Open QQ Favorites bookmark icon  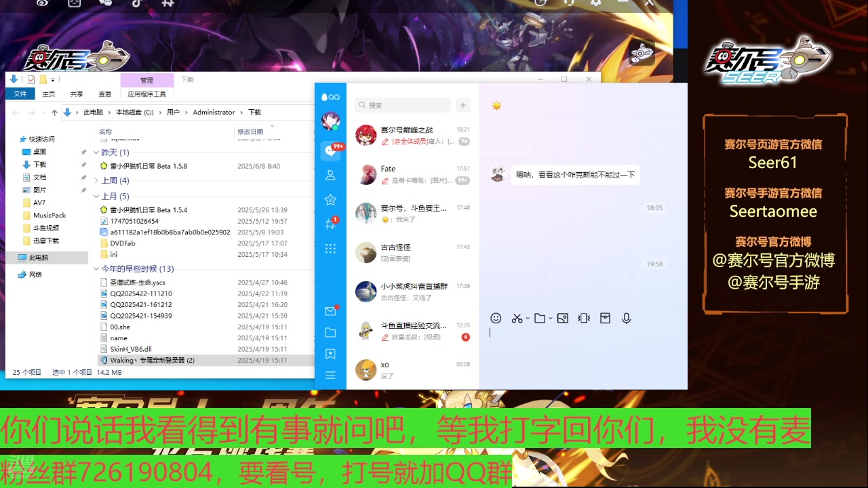(330, 354)
